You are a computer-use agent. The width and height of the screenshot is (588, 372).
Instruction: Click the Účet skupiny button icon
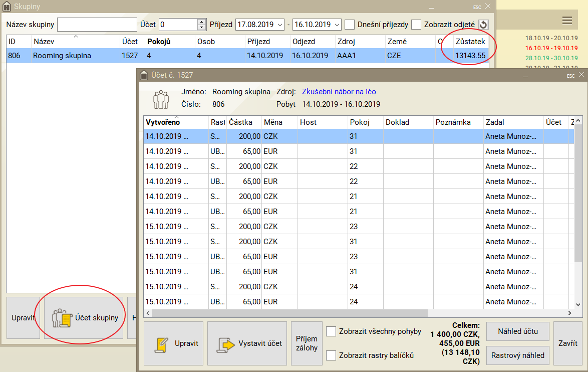63,318
